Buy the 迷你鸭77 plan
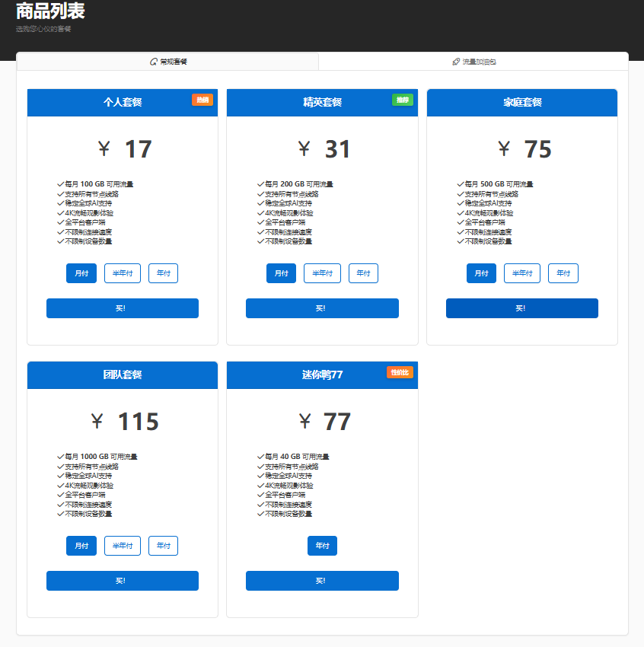This screenshot has width=644, height=647. [x=322, y=581]
